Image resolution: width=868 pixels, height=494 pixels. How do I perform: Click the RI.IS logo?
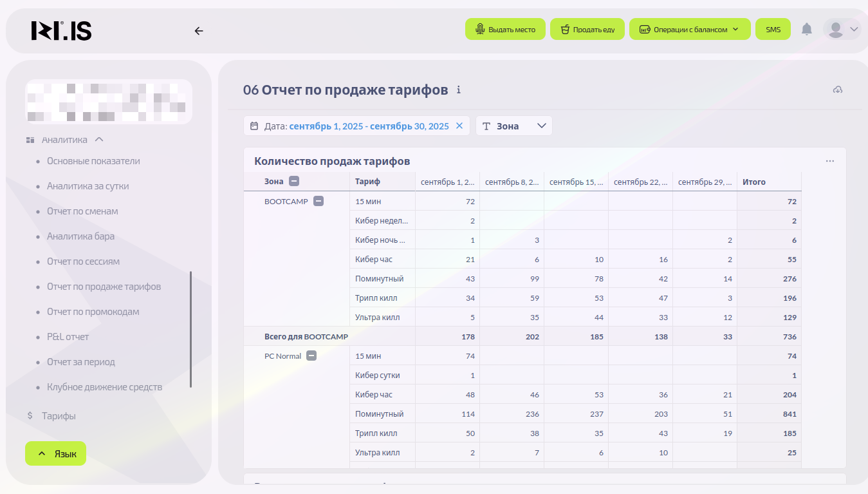coord(61,30)
